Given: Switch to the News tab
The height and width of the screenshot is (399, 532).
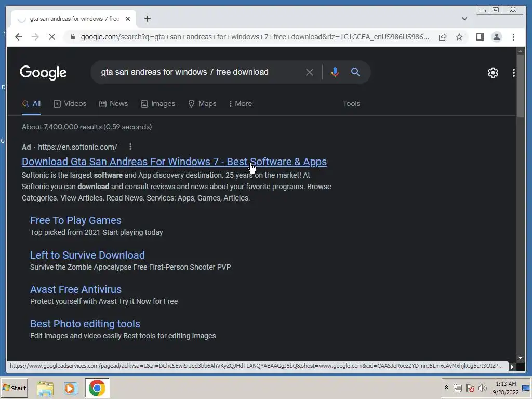Looking at the screenshot, I should tap(113, 104).
